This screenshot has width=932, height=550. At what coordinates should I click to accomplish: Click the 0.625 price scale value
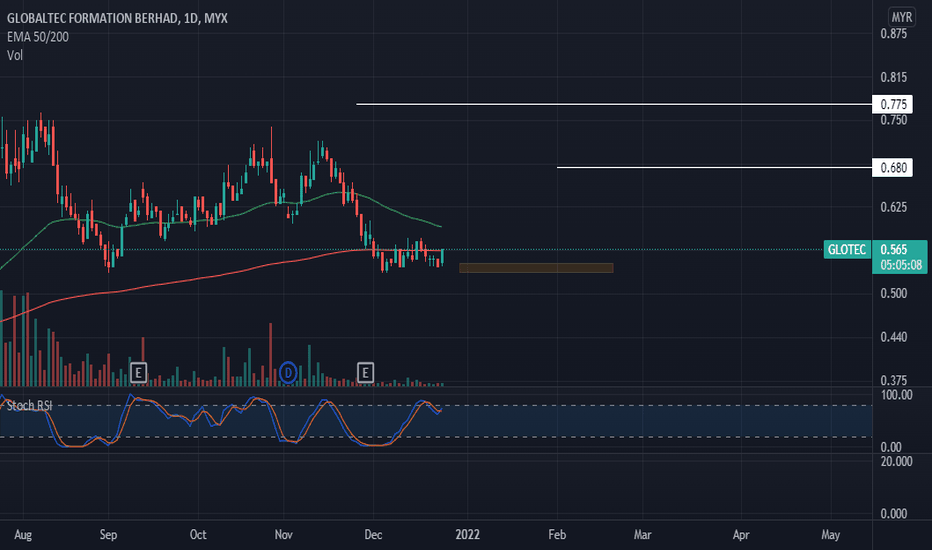point(893,207)
